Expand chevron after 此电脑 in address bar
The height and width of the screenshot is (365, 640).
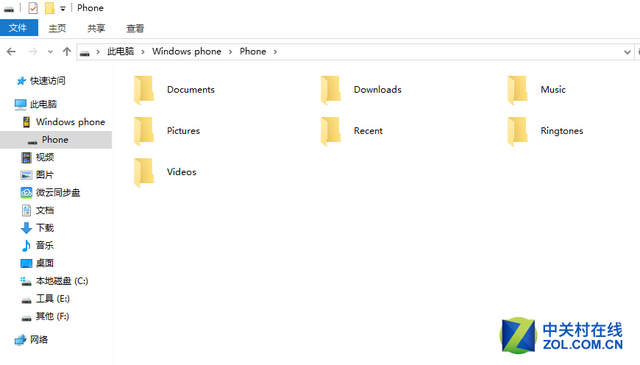click(143, 52)
